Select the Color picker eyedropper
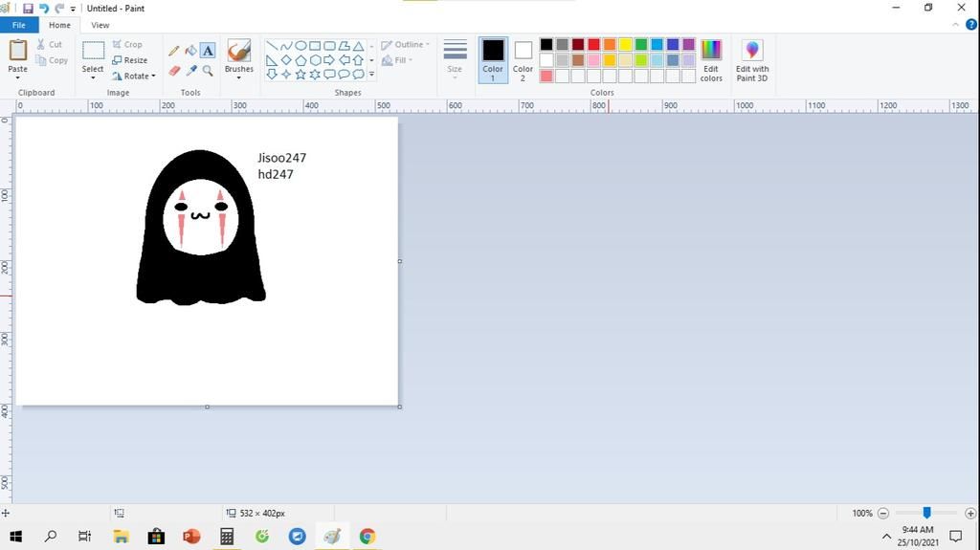Screen dimensions: 980x550 tap(190, 71)
